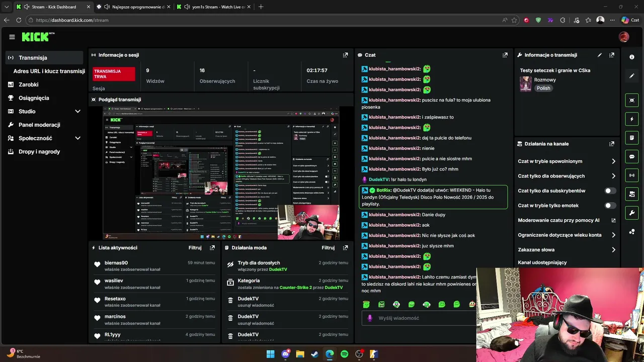Toggle the broadcast signal widget icon in the right sidebar
The width and height of the screenshot is (644, 362).
(632, 175)
